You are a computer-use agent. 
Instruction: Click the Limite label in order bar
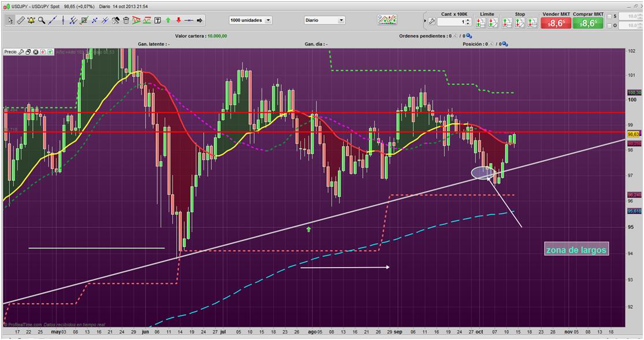pos(487,14)
